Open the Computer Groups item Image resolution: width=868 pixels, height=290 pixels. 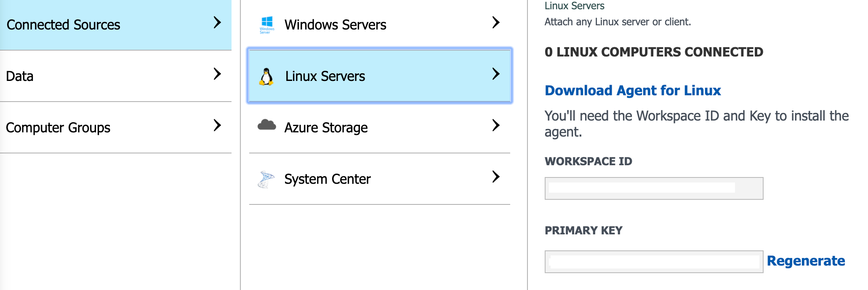pyautogui.click(x=116, y=128)
